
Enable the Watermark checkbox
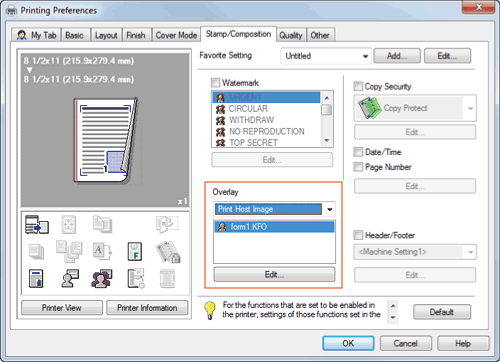[216, 82]
